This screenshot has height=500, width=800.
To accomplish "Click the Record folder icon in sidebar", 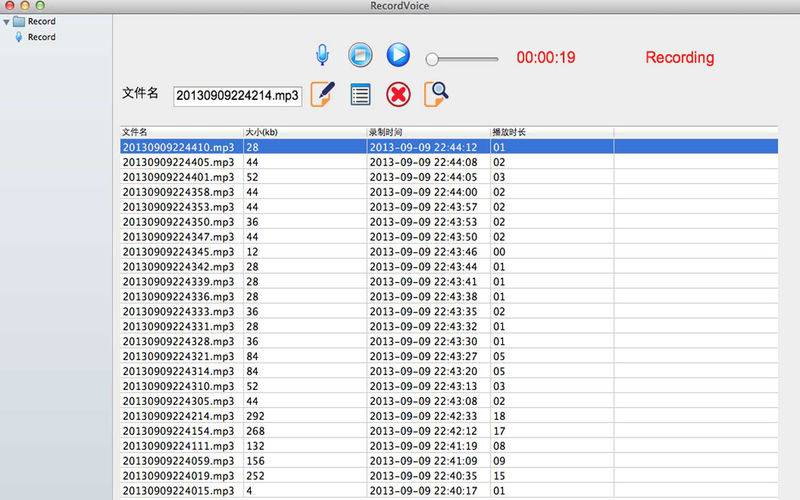I will (x=19, y=21).
